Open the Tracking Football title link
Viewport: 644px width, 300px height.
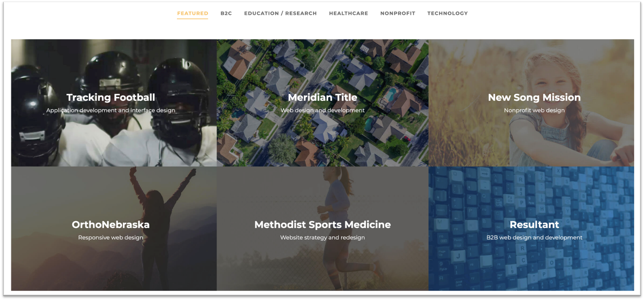pos(111,97)
